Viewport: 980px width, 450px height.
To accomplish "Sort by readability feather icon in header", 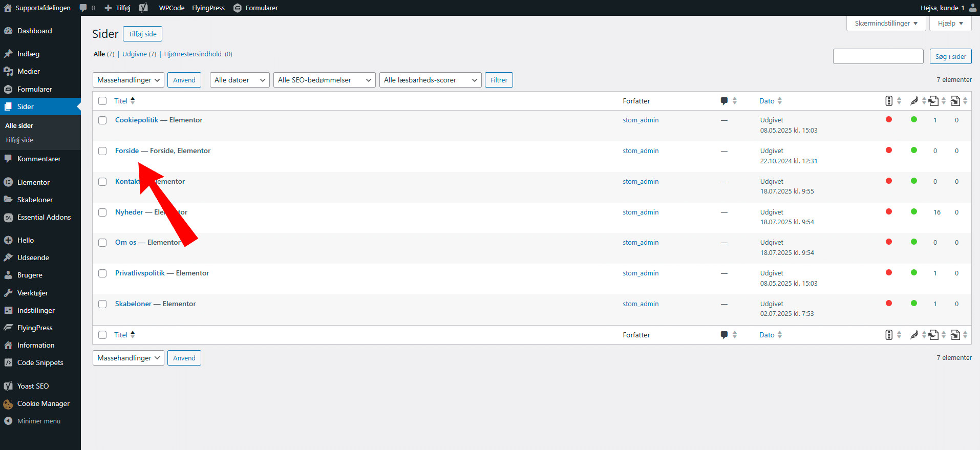I will (914, 101).
